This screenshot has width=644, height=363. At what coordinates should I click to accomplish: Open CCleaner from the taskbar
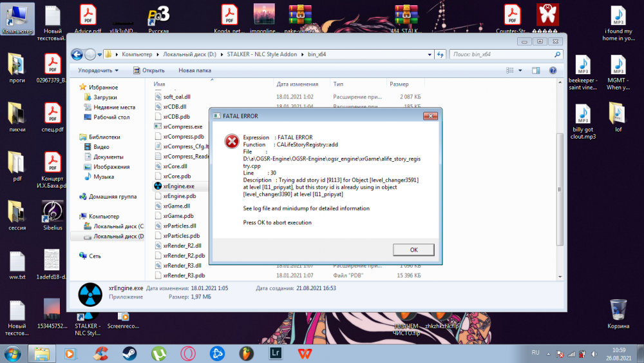100,353
